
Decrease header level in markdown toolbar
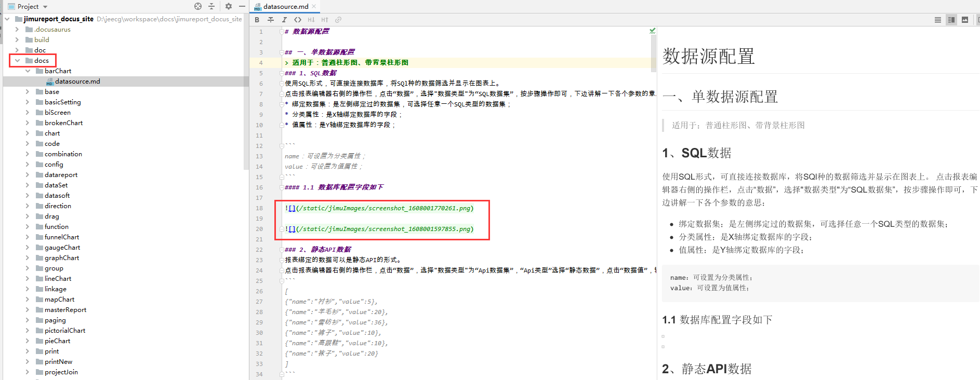pos(311,20)
